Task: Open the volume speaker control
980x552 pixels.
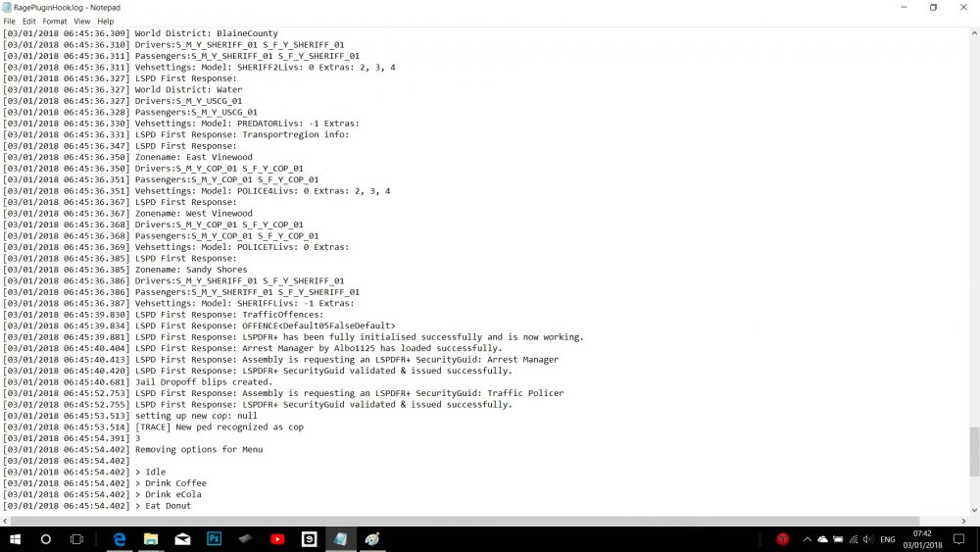Action: tap(868, 539)
